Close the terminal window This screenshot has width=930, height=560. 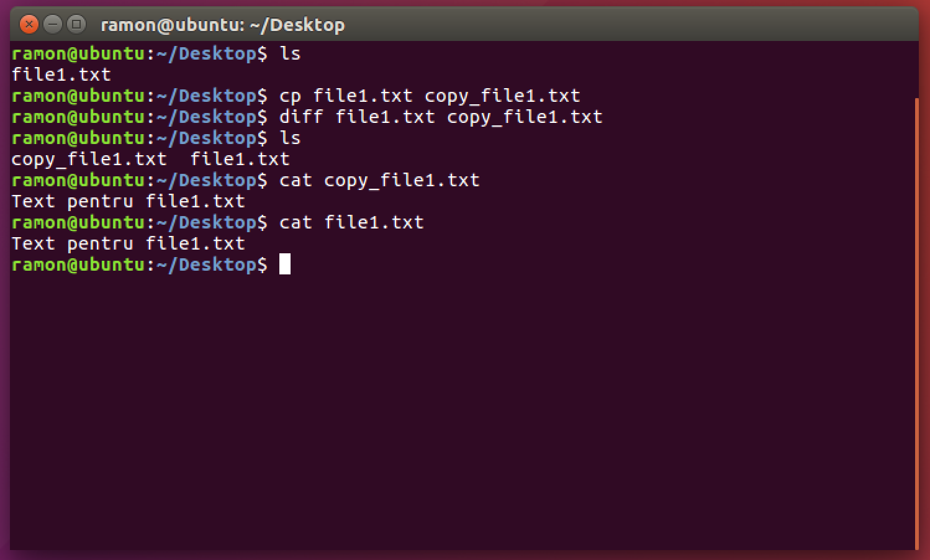tap(29, 25)
